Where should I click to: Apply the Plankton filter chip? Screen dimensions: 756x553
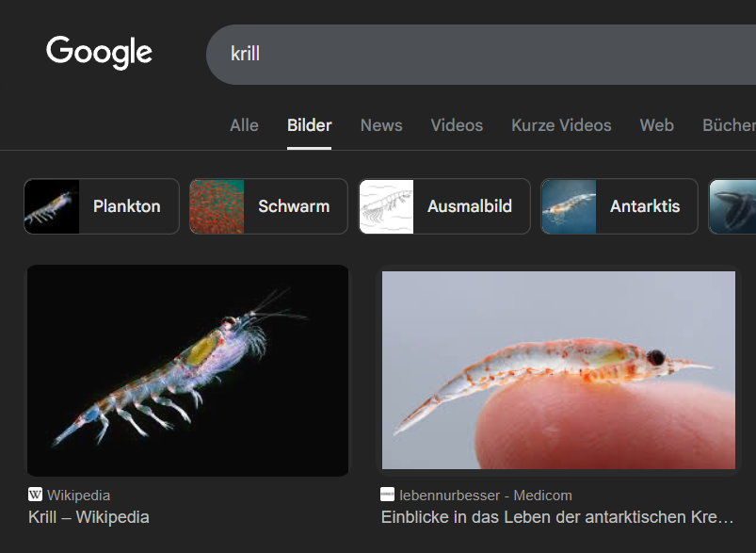pos(102,206)
